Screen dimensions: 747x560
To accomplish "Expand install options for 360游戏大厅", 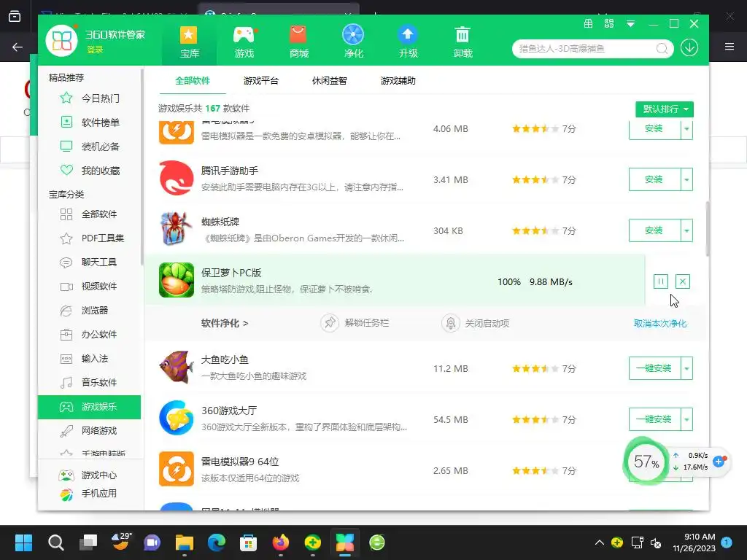I will click(686, 419).
